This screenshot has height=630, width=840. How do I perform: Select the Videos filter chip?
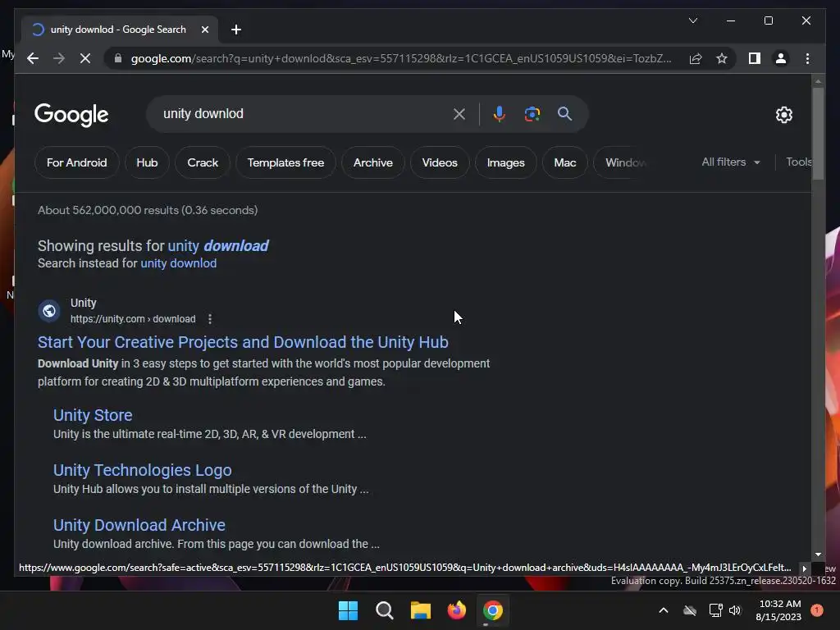click(440, 162)
